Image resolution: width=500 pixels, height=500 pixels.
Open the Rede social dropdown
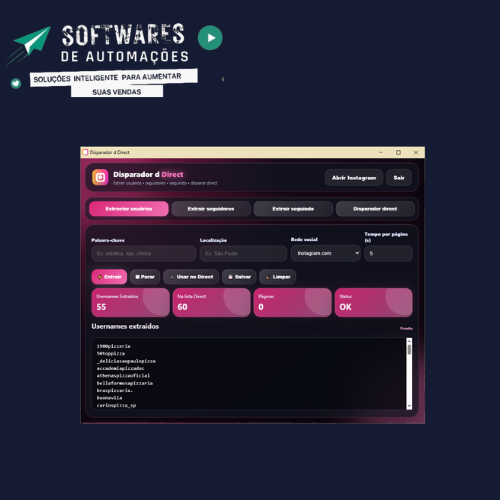[326, 253]
